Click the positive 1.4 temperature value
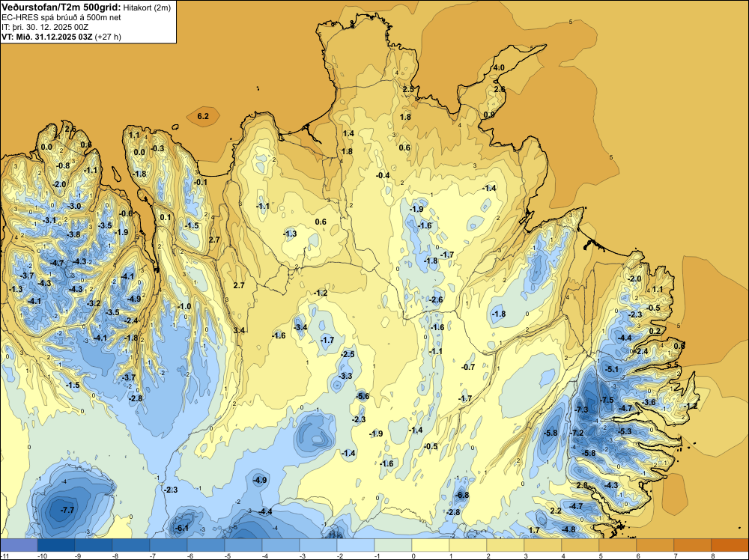Screen dimensions: 749x560 click(348, 134)
